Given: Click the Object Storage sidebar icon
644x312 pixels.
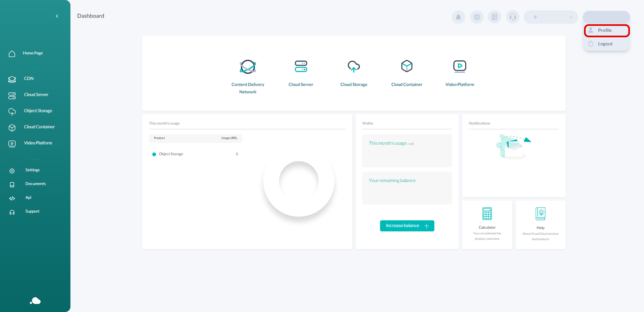Looking at the screenshot, I should 12,112.
